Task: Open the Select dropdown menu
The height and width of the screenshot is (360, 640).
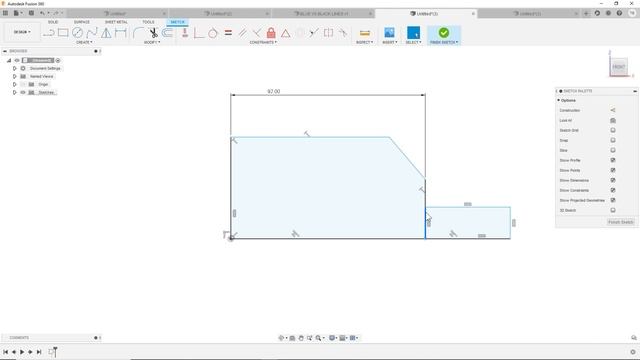Action: click(x=413, y=42)
